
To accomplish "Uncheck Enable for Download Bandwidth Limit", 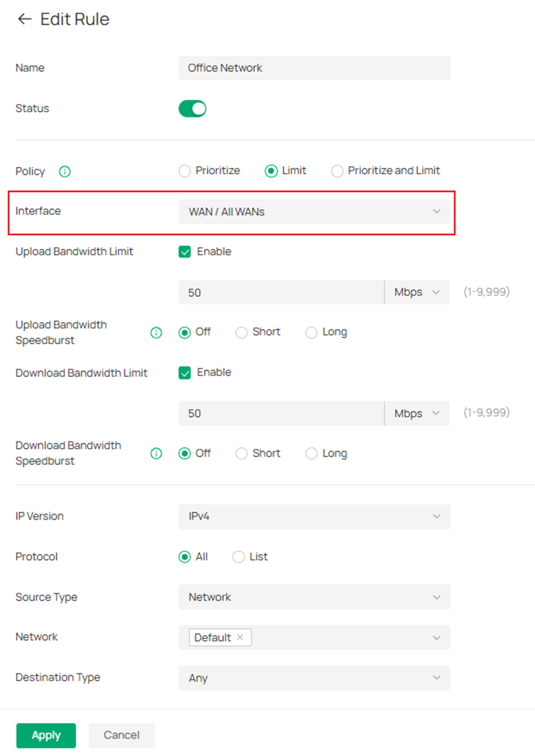I will (185, 373).
